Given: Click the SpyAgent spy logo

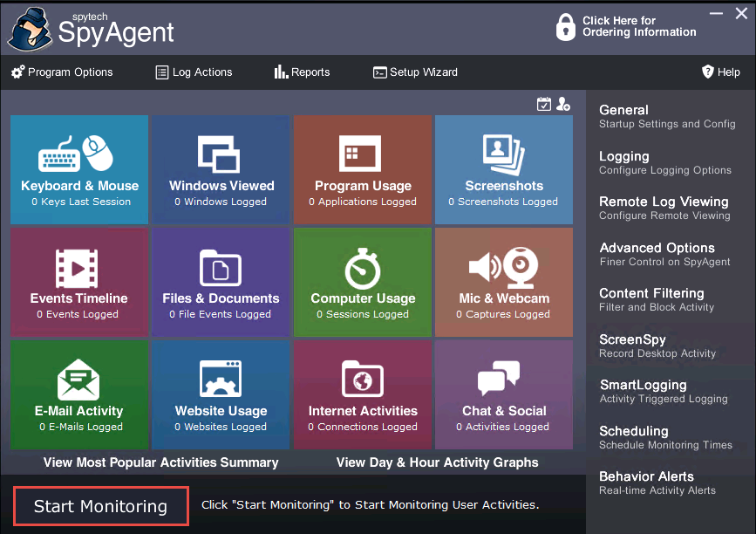Looking at the screenshot, I should pyautogui.click(x=31, y=30).
